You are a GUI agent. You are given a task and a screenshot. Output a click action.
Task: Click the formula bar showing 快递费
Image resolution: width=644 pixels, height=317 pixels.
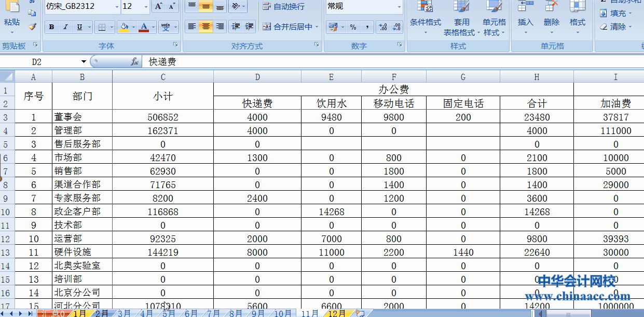click(393, 62)
